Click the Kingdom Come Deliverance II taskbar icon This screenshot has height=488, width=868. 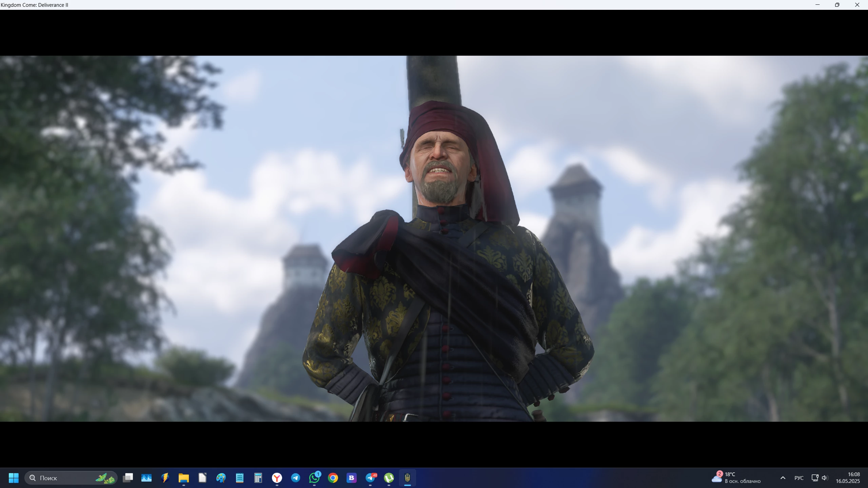[x=408, y=478]
